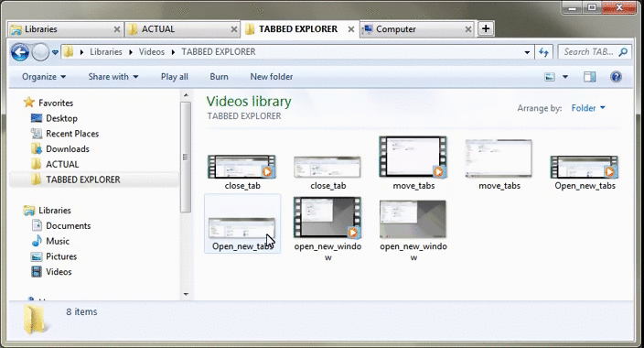Toggle the preview pane button
This screenshot has width=644, height=348.
coord(590,77)
